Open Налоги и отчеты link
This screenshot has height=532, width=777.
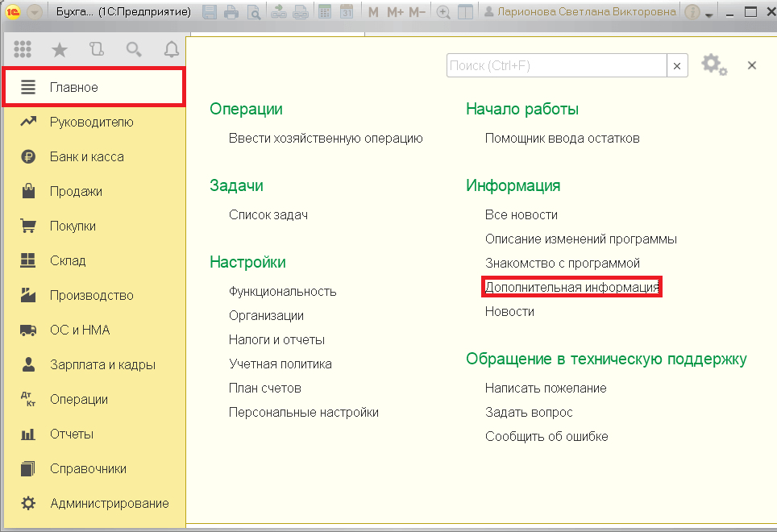coord(276,340)
